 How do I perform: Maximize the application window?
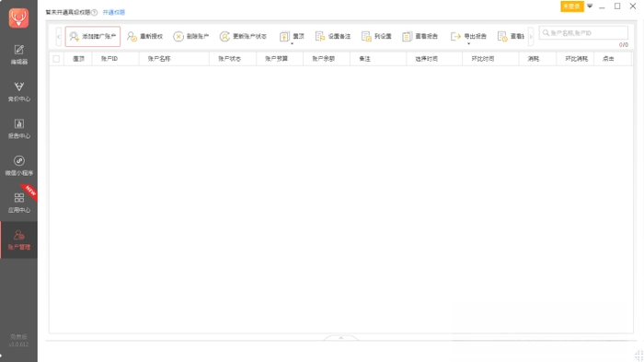pyautogui.click(x=617, y=6)
